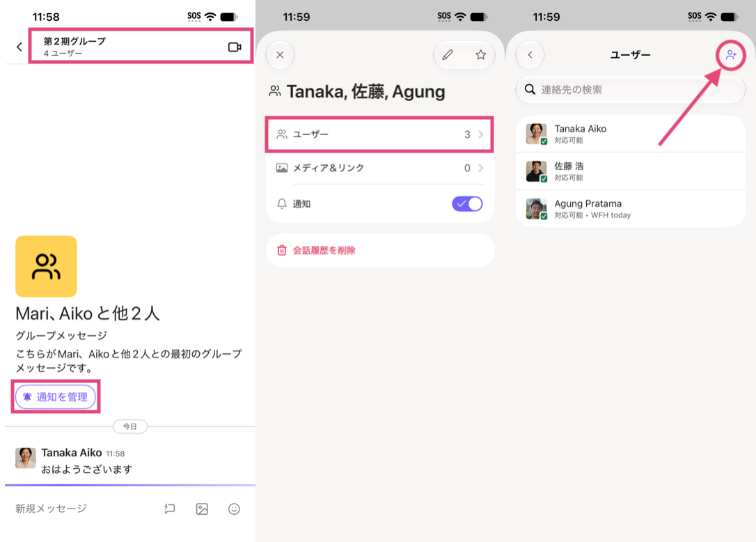The height and width of the screenshot is (542, 756).
Task: Mark the group as favorite with the star
Action: coord(481,55)
